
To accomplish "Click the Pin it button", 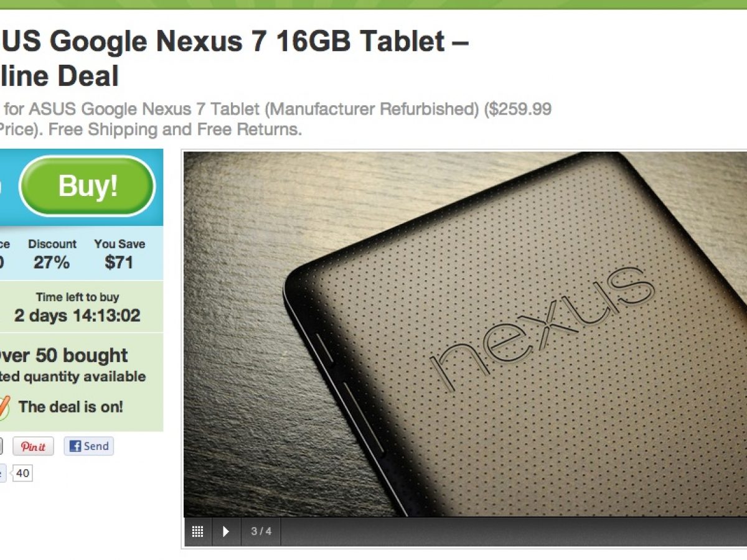I will point(33,446).
